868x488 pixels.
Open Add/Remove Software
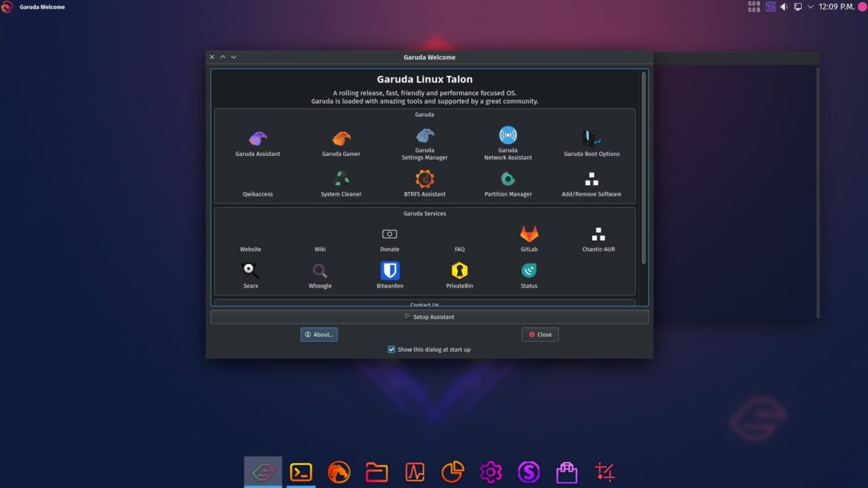591,181
